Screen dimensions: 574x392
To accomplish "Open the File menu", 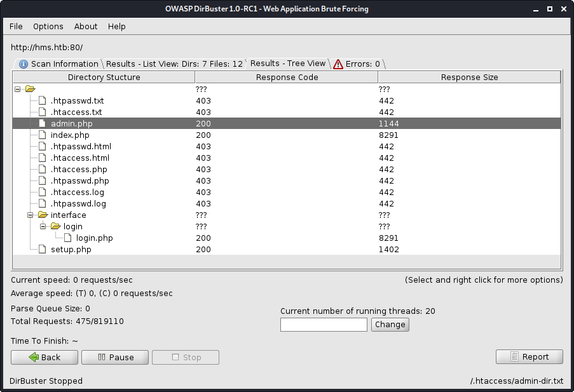I will [x=16, y=26].
